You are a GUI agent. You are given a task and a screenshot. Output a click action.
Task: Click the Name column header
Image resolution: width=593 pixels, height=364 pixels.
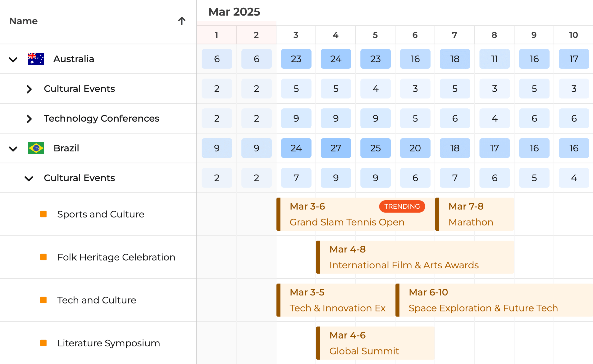tap(24, 21)
